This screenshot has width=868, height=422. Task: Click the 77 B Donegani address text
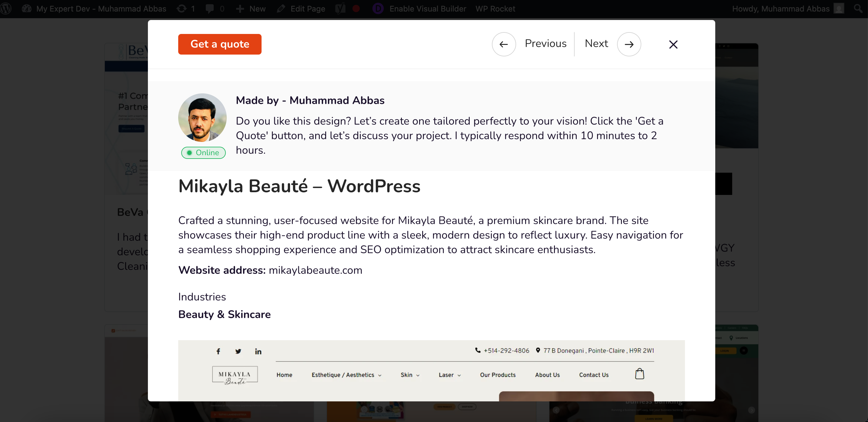[599, 350]
